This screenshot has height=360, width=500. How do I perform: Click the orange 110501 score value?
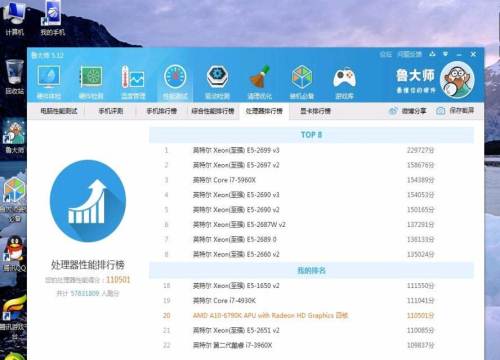click(x=118, y=280)
